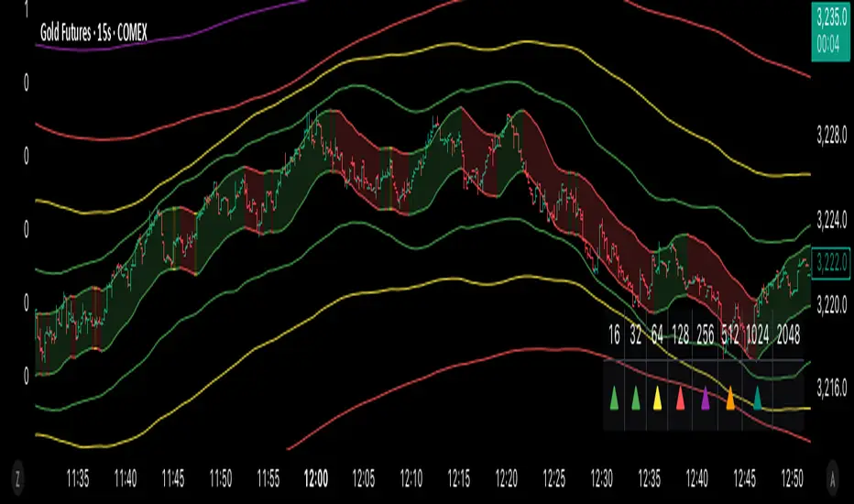Click the 11:55 time axis label

(x=268, y=479)
